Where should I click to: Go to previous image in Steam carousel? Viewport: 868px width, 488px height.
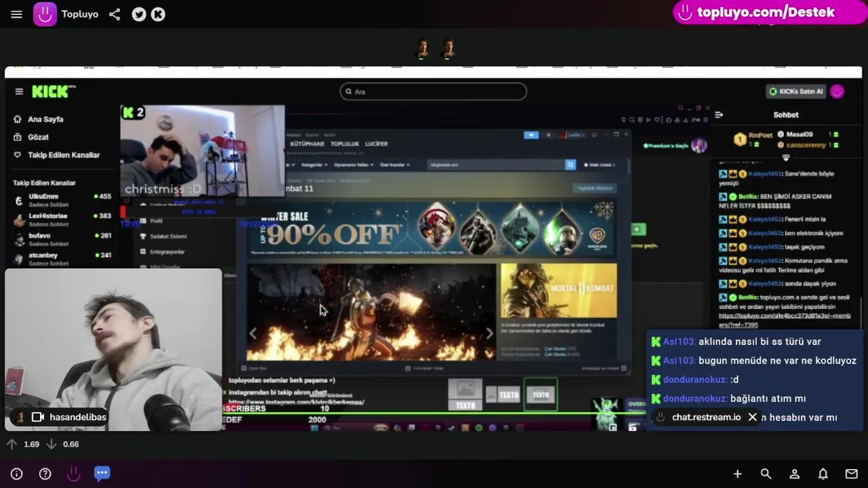[x=253, y=333]
